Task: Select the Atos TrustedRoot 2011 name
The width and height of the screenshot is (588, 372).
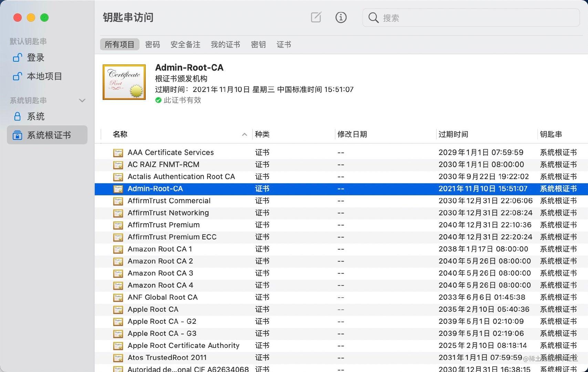Action: (x=167, y=358)
